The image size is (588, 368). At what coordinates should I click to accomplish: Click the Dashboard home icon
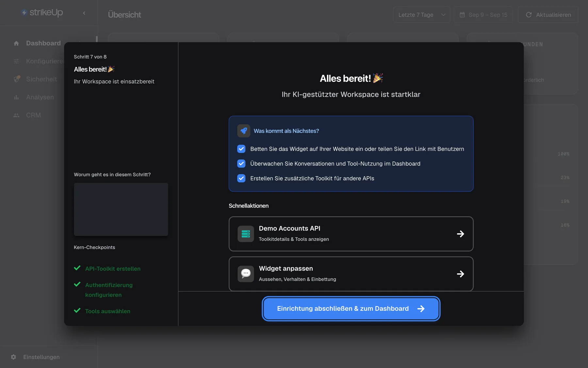pos(16,43)
